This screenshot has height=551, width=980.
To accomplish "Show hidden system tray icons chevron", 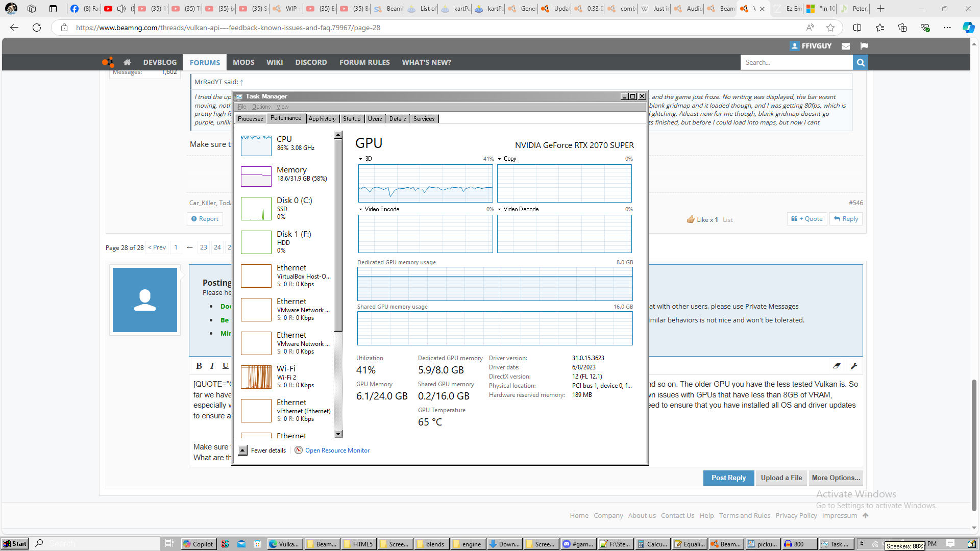I will point(862,544).
